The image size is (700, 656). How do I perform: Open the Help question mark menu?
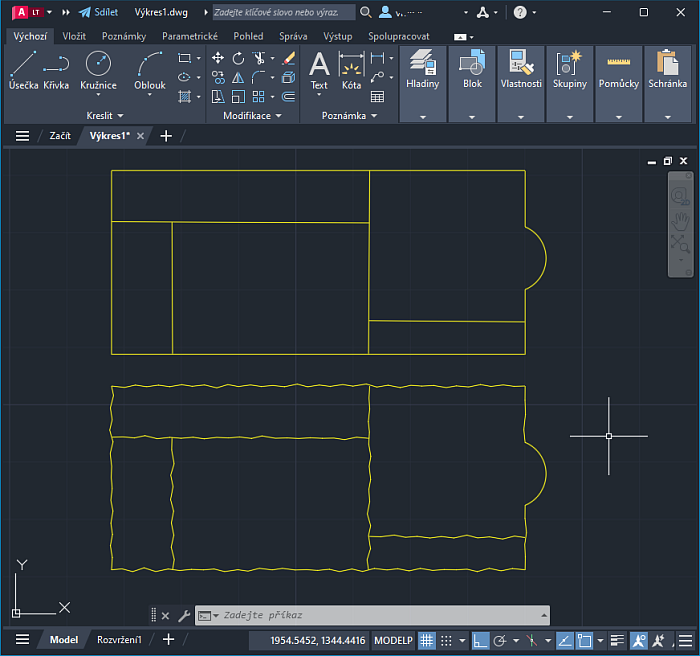pos(520,13)
